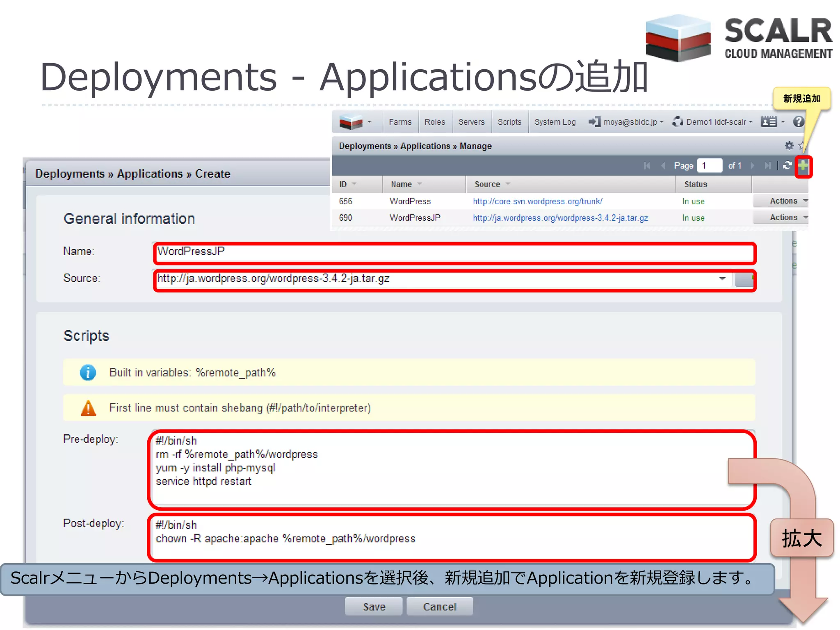Go to last page of applications

pos(768,165)
